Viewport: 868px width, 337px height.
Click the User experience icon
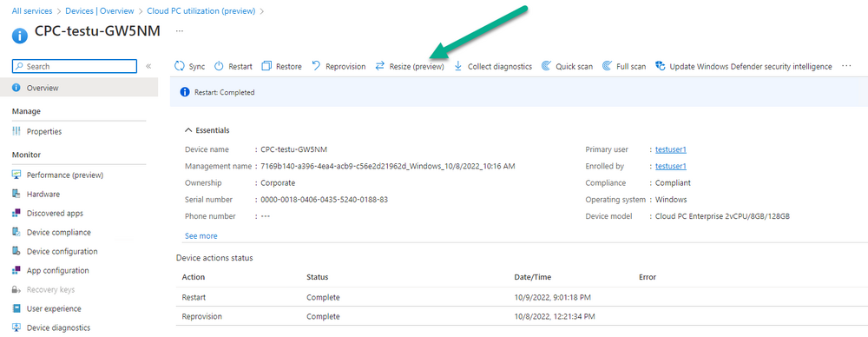click(x=16, y=308)
